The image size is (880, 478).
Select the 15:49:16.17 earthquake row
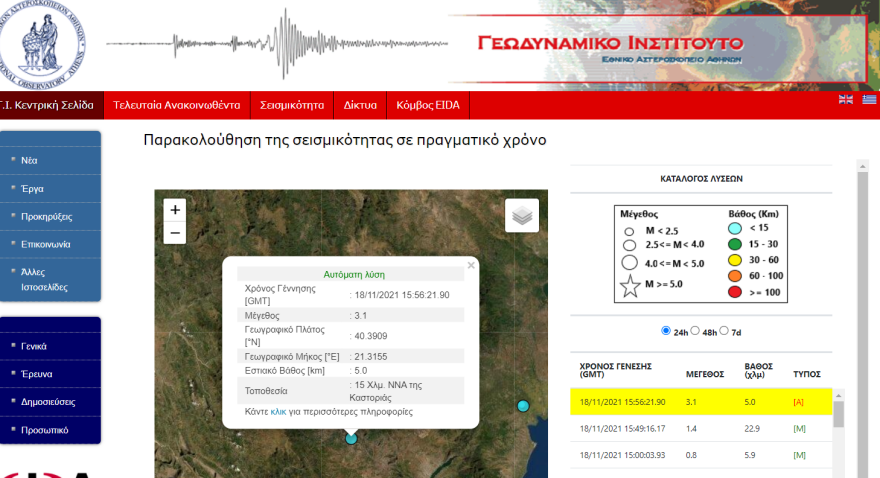pos(701,429)
